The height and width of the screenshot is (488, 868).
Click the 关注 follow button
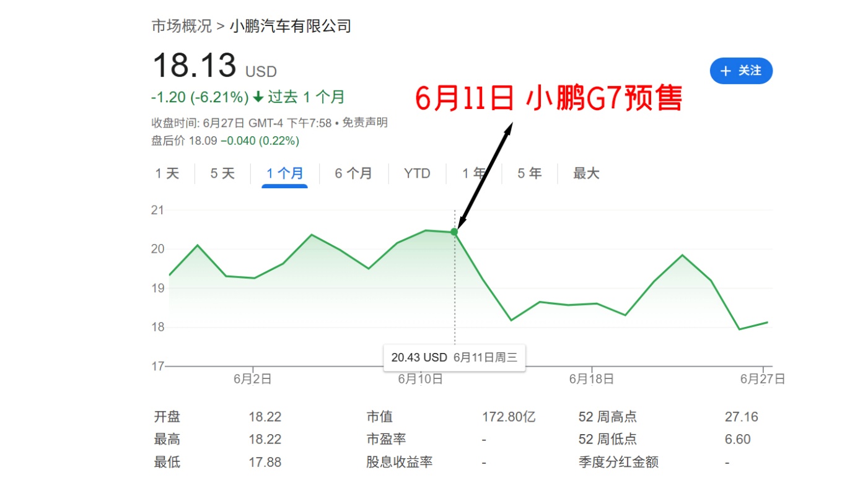coord(741,71)
